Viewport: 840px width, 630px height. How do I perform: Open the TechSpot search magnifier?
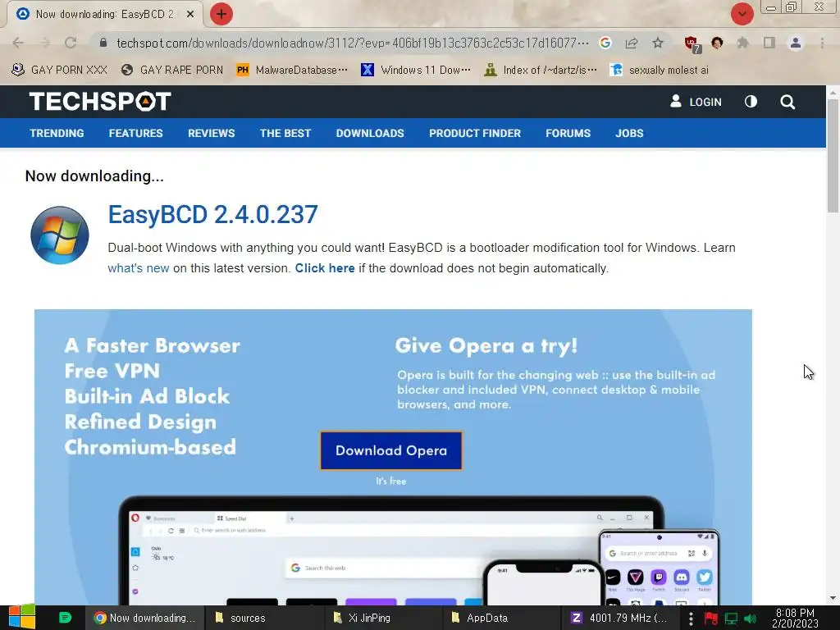tap(787, 102)
